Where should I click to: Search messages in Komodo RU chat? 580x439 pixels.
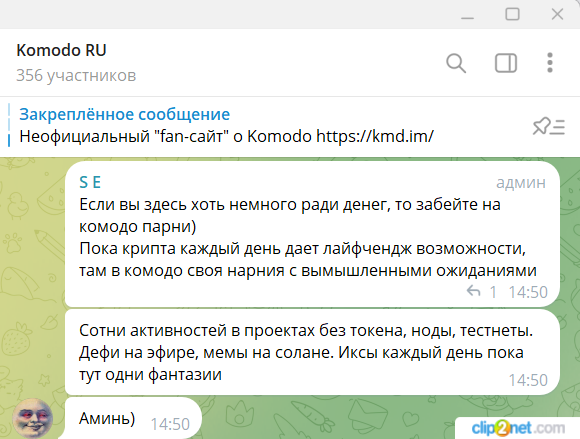click(x=456, y=63)
